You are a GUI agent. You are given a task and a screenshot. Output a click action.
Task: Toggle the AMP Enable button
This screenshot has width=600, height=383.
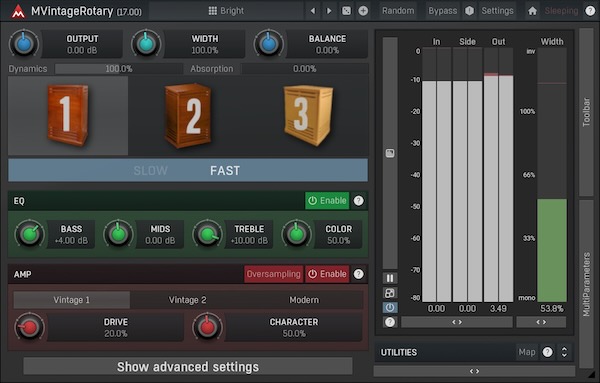click(x=327, y=274)
